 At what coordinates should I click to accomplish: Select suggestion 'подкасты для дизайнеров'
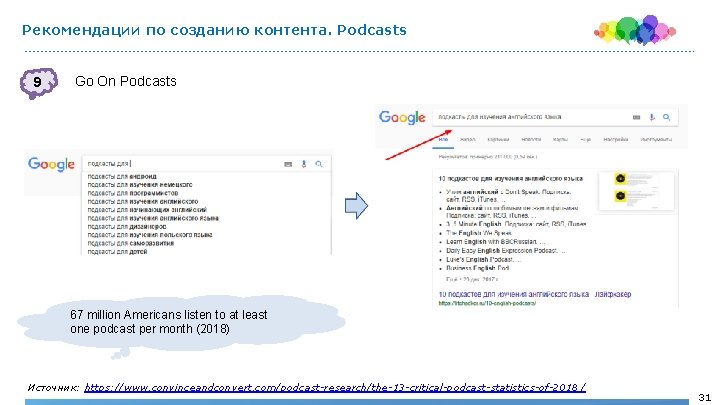(x=127, y=226)
